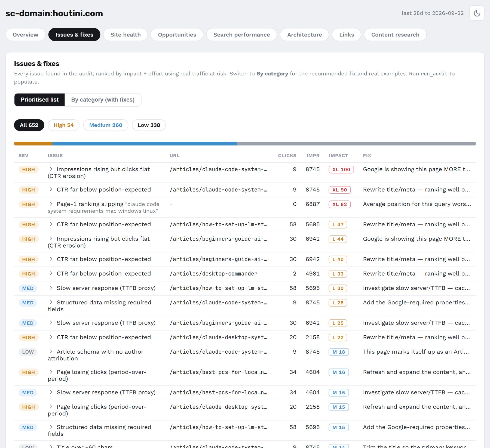Click the 4981 impressions value

313,274
